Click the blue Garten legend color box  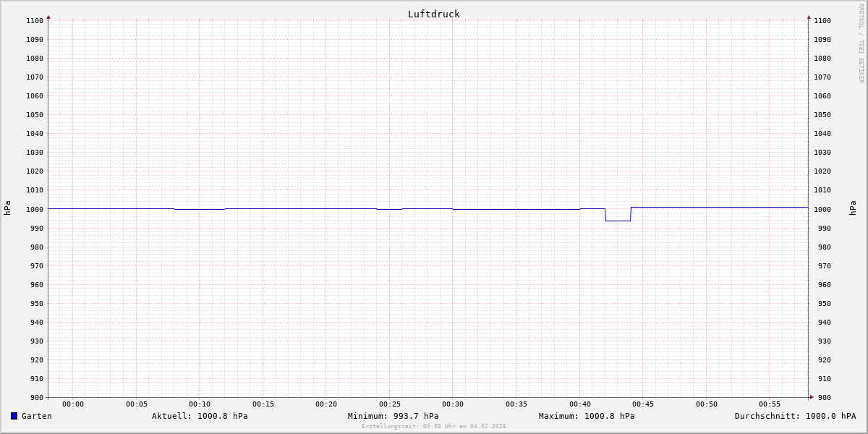(14, 416)
